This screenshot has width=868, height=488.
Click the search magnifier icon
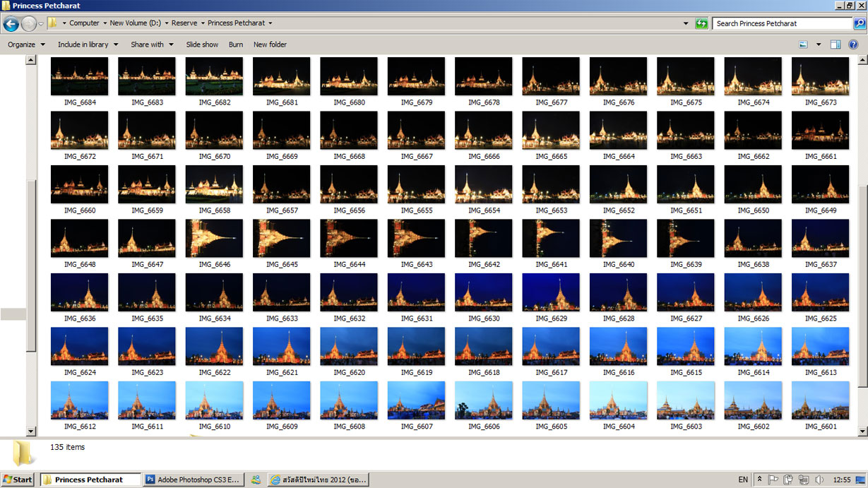click(x=859, y=23)
